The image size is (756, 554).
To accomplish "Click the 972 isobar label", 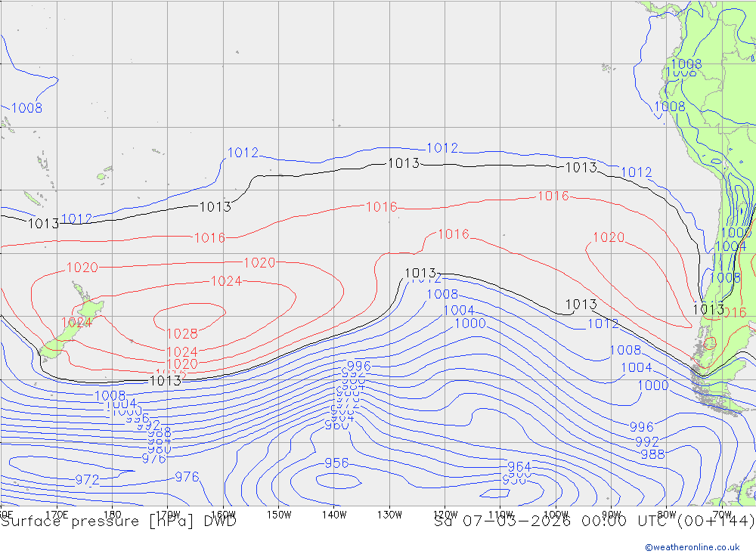I will [x=87, y=480].
